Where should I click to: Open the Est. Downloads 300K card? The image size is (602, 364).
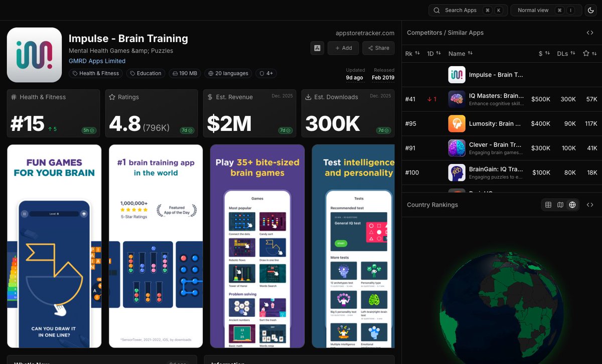348,113
